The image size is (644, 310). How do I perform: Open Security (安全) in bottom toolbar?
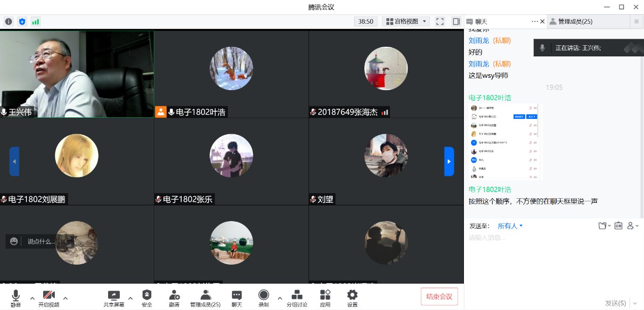(x=147, y=298)
